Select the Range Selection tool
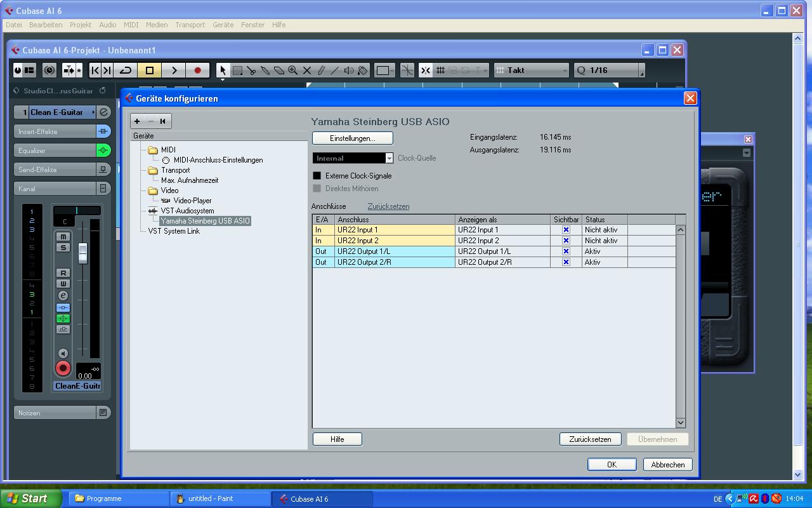This screenshot has width=812, height=508. (x=237, y=70)
